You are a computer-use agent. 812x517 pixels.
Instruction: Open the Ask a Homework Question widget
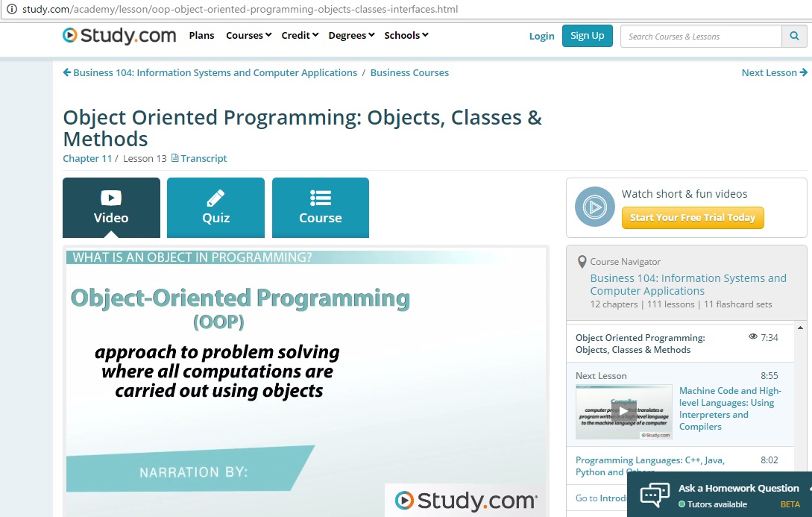(720, 495)
